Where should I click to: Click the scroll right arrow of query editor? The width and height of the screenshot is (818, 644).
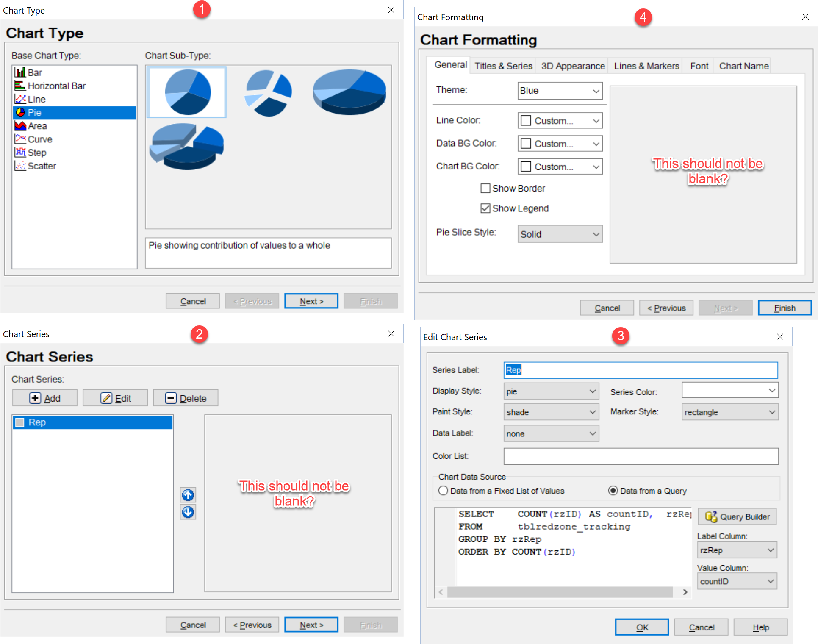(685, 592)
